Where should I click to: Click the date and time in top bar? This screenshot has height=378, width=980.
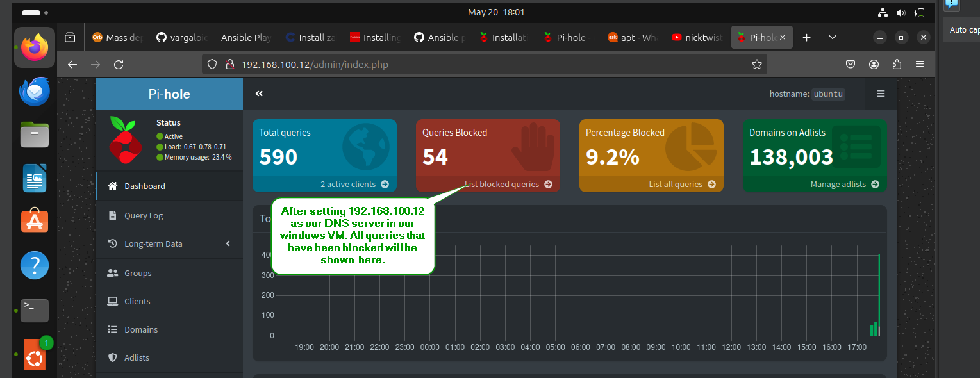496,12
